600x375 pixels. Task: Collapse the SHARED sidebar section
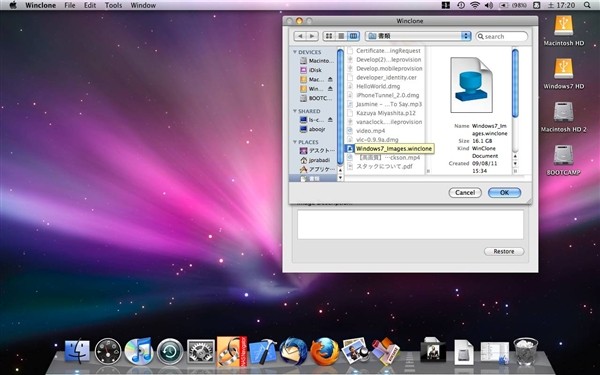(295, 111)
